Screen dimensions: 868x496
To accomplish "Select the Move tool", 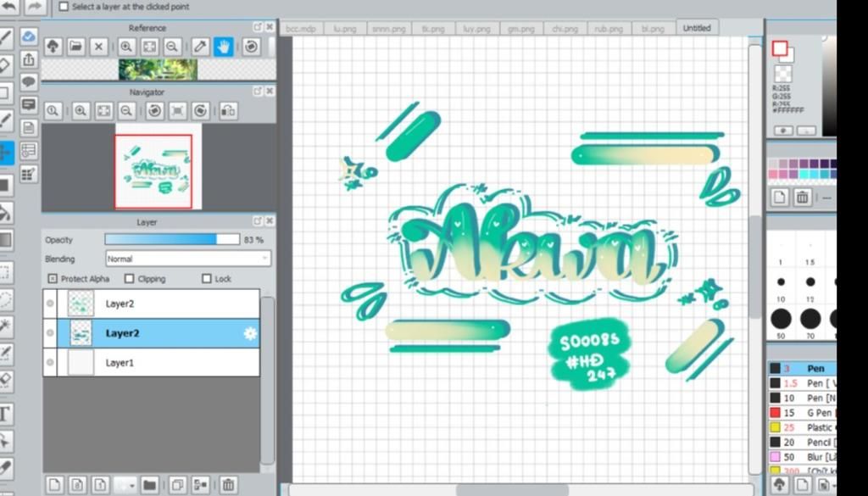I will 6,153.
